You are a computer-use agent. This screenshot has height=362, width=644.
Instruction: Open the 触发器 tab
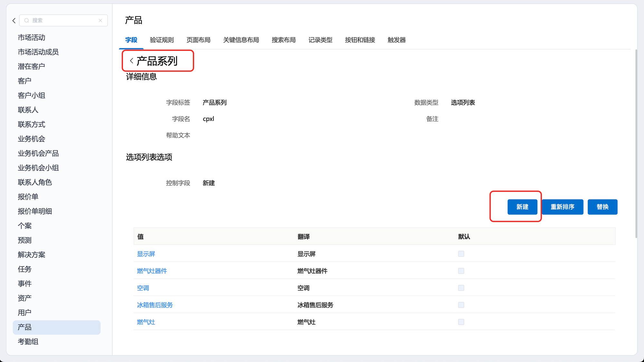tap(396, 40)
